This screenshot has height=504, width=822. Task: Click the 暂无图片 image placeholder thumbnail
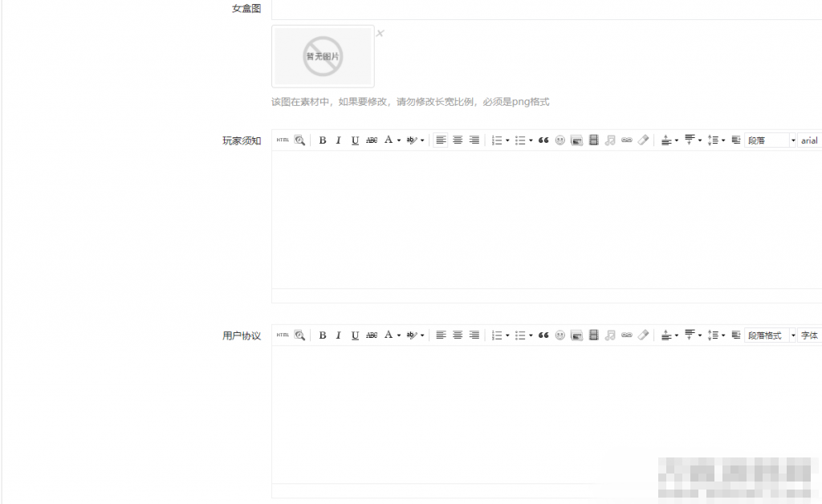tap(323, 56)
